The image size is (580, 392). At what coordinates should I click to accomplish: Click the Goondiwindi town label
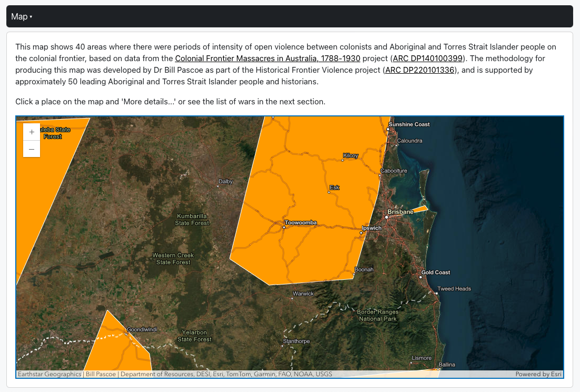click(x=142, y=329)
